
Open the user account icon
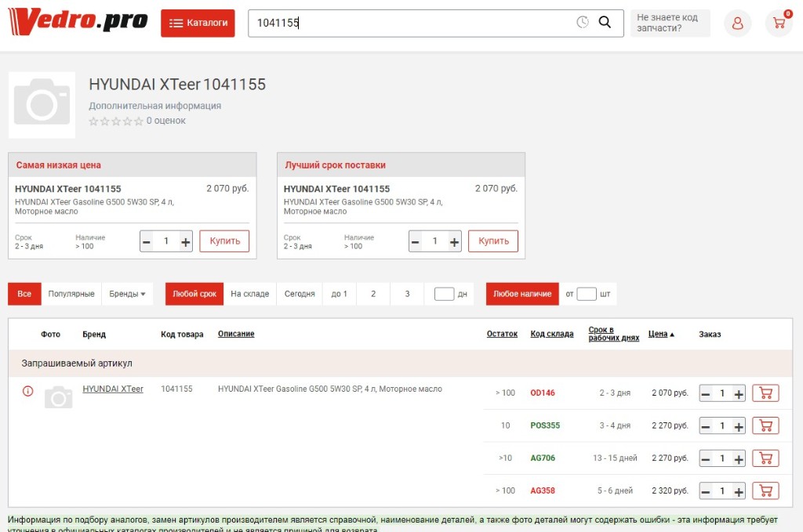737,23
